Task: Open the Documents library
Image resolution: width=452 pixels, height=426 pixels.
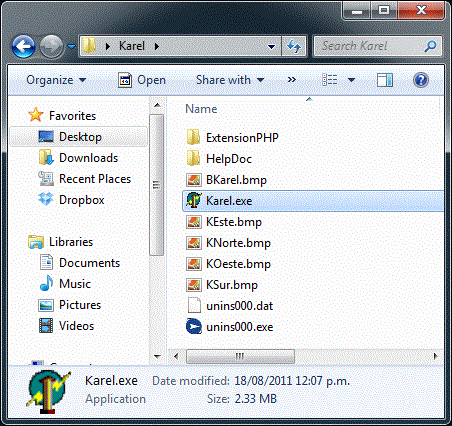Action: click(89, 263)
